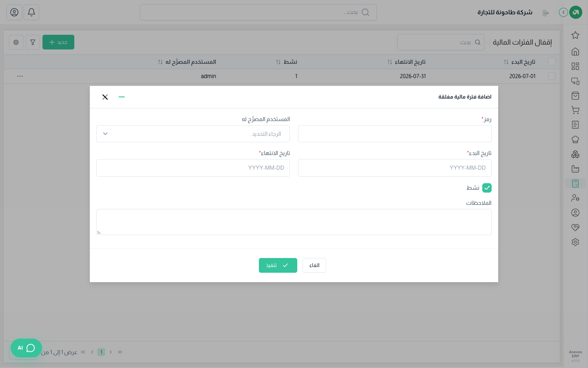Open the shopping cart module icon

point(575,110)
